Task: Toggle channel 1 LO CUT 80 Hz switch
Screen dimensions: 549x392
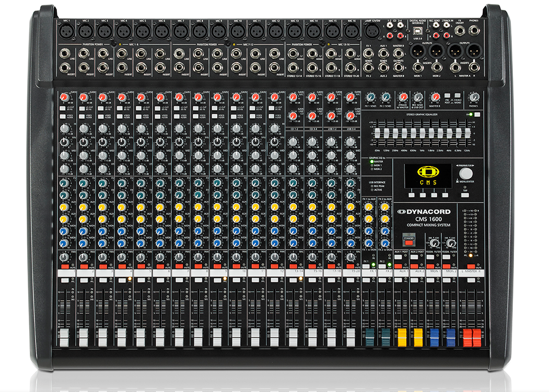Action: click(62, 109)
